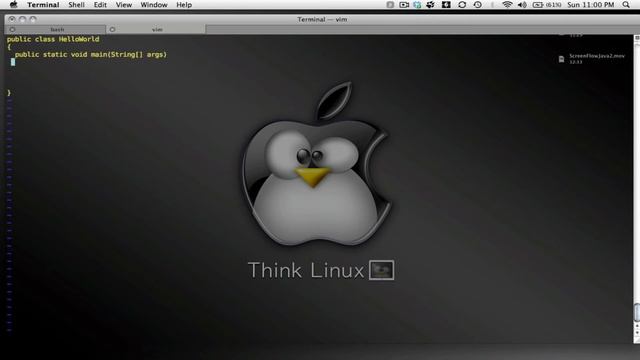Click the black square menu bar icon

point(446,5)
